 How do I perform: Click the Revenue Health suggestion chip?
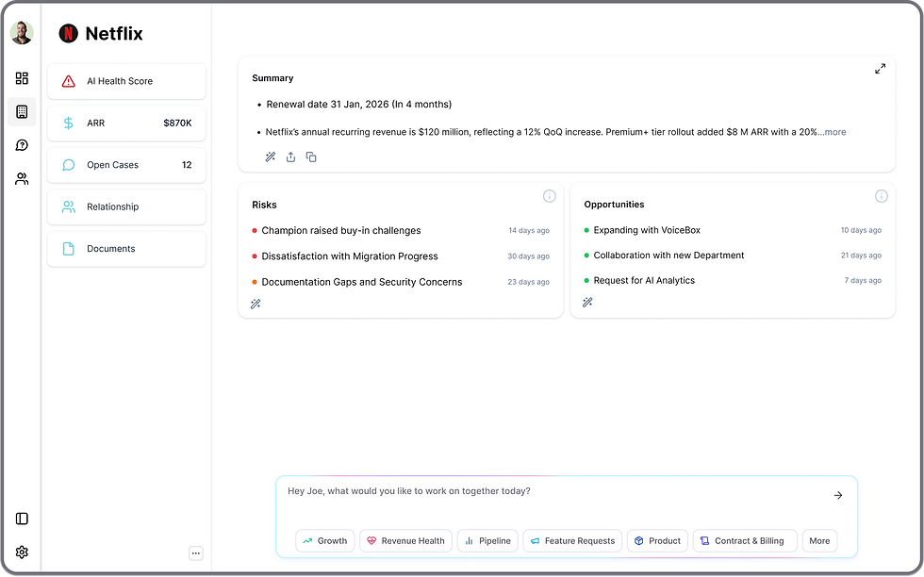pos(405,541)
